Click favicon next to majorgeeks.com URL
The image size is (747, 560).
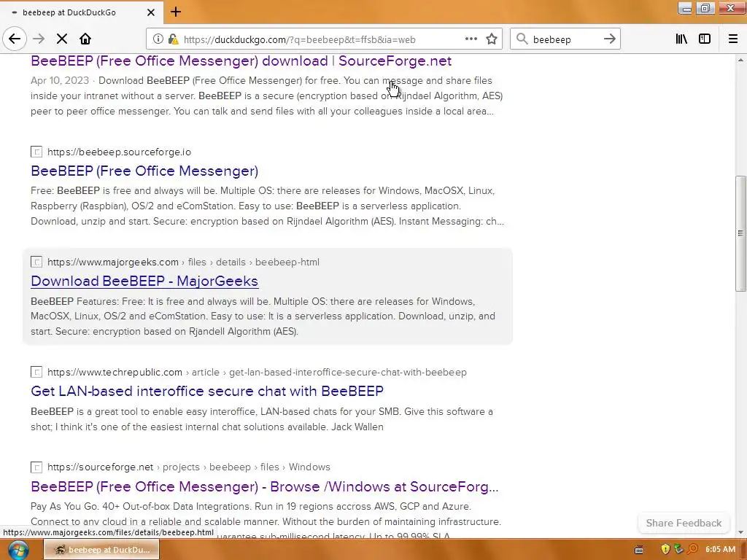pyautogui.click(x=36, y=262)
